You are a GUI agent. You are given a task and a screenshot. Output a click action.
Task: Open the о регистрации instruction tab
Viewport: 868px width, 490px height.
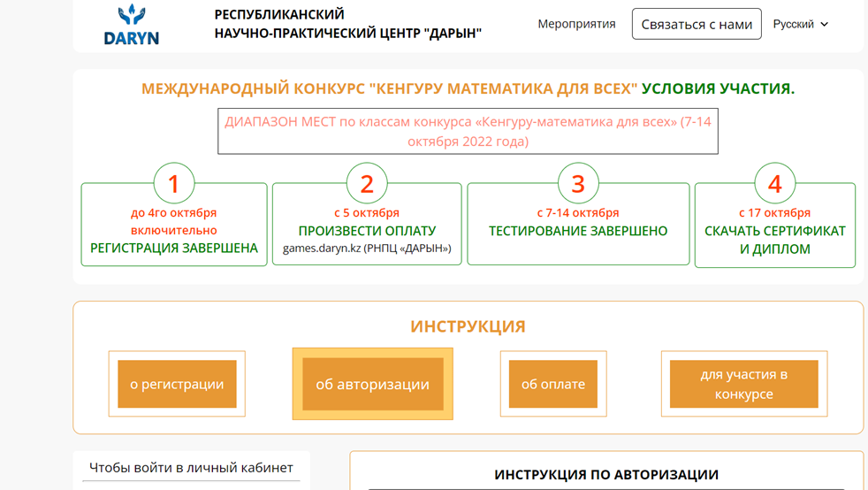point(177,384)
